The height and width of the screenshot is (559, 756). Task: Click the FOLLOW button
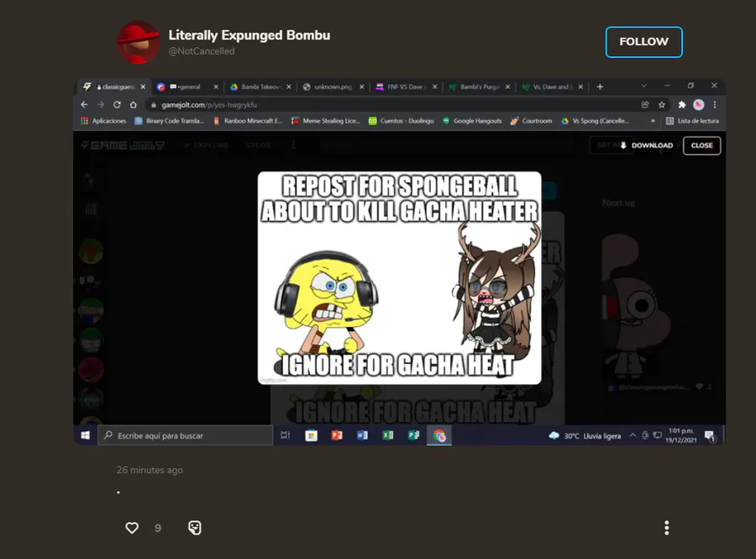643,42
